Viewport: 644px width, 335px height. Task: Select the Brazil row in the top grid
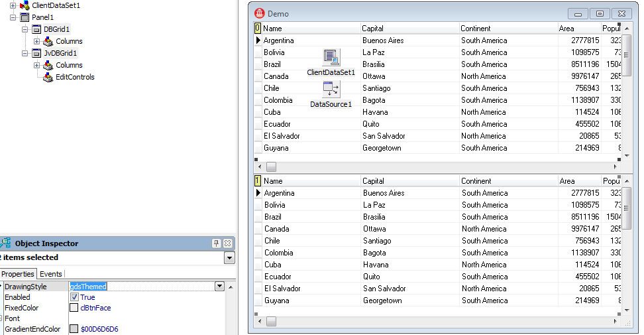pos(274,64)
